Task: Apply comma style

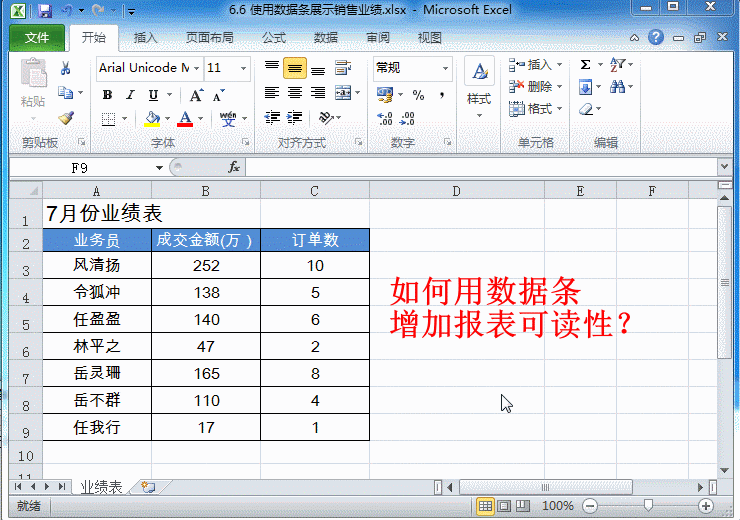Action: [442, 95]
